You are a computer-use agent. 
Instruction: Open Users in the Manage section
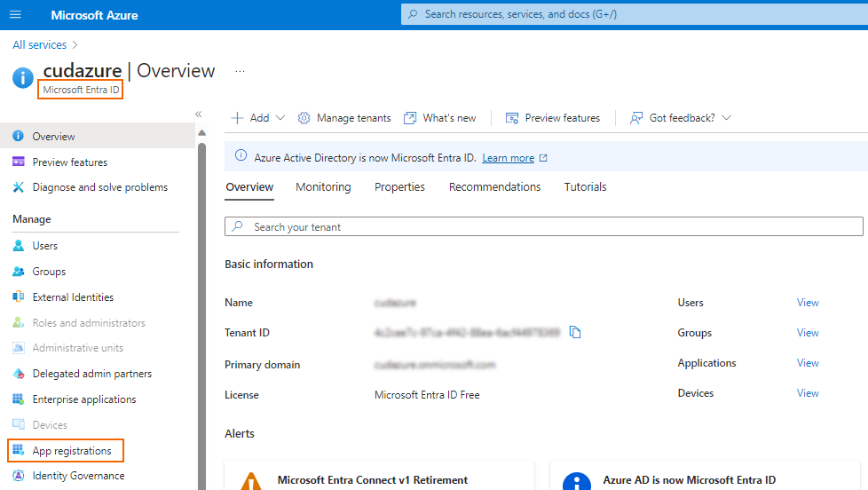[x=45, y=246]
